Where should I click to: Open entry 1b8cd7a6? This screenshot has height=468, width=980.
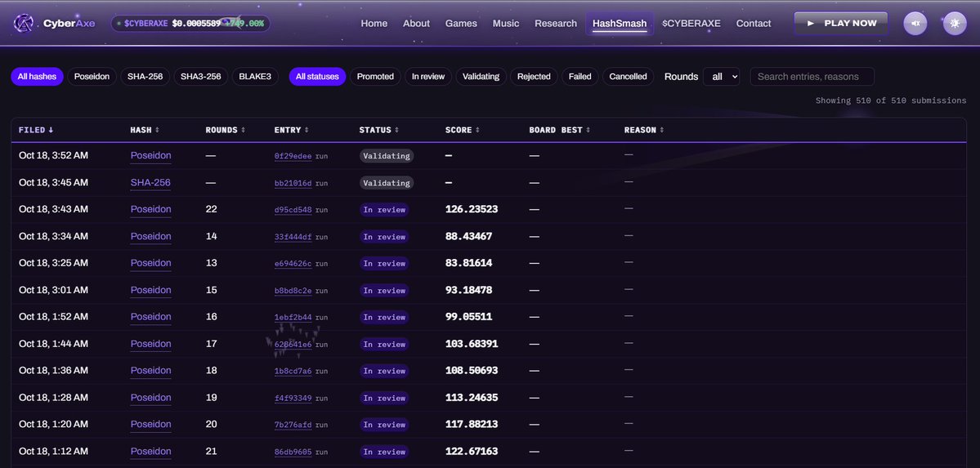click(293, 371)
